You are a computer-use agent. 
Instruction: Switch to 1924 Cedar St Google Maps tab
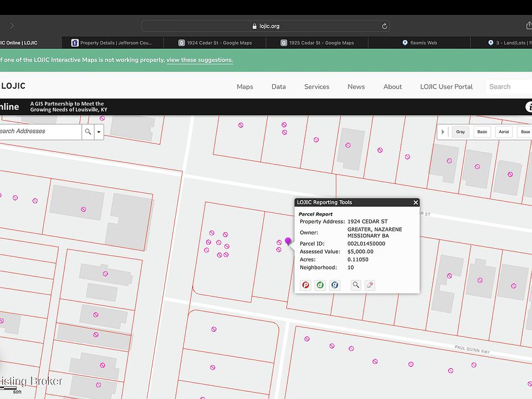click(x=215, y=43)
